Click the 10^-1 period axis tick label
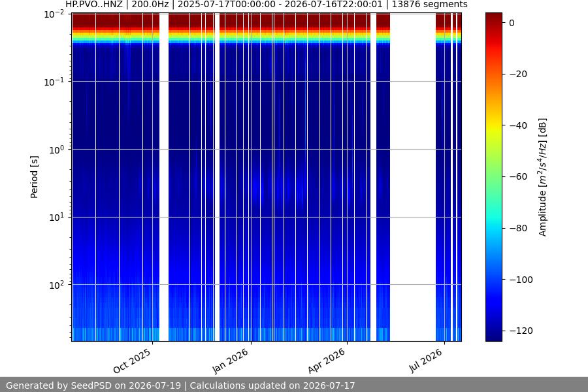This screenshot has height=392, width=588. click(54, 82)
